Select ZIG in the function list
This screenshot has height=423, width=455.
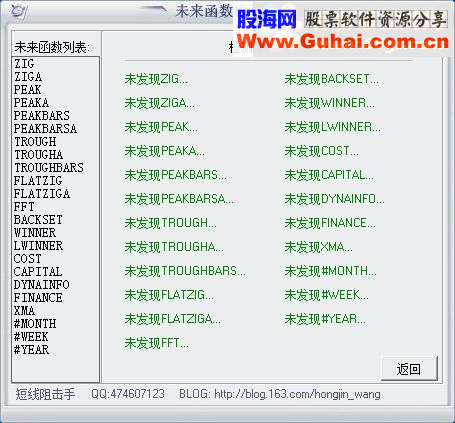24,64
